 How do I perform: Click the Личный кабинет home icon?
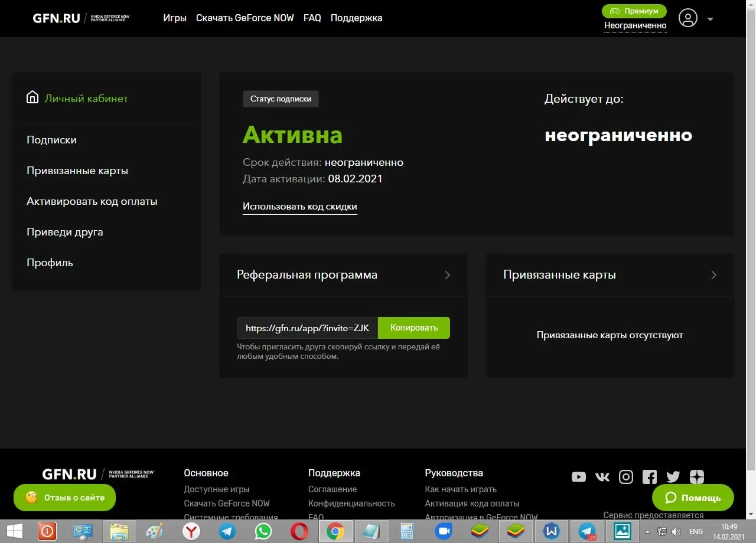tap(32, 97)
